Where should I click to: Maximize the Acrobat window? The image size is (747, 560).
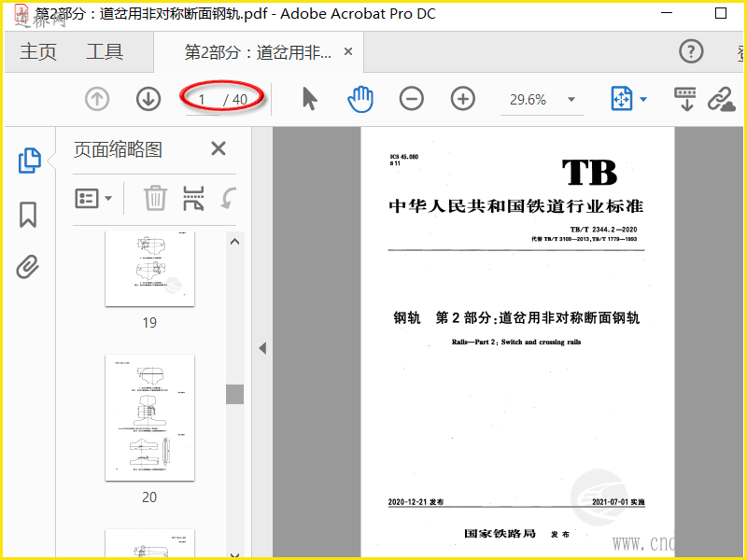click(x=721, y=13)
